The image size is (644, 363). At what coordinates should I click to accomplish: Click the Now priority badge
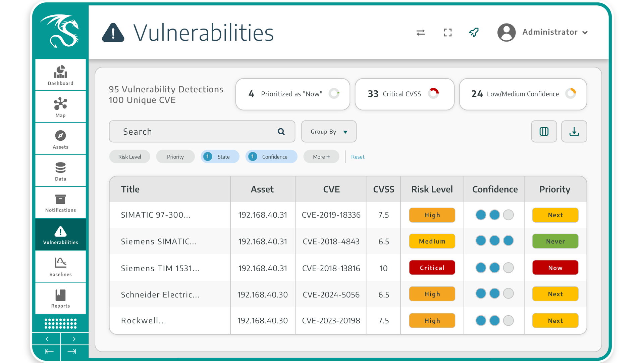click(x=555, y=268)
